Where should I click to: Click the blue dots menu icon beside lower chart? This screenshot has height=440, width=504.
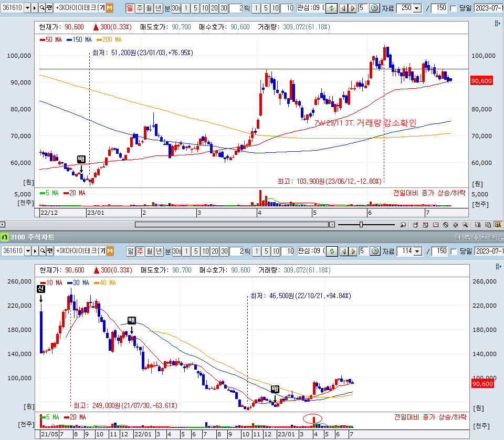[x=498, y=266]
